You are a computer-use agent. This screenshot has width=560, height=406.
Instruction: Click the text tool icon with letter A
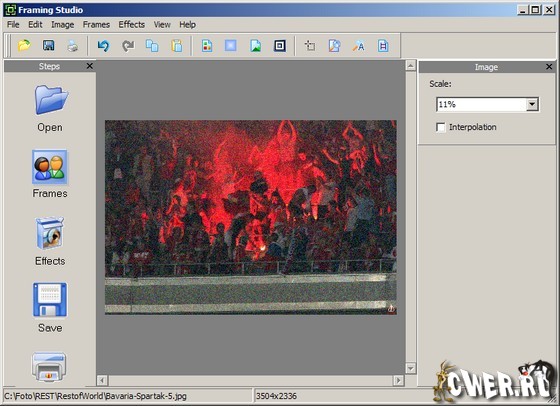359,46
